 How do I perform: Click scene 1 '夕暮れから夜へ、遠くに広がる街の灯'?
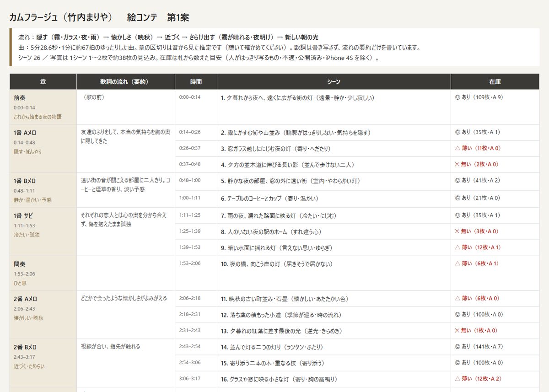click(334, 107)
